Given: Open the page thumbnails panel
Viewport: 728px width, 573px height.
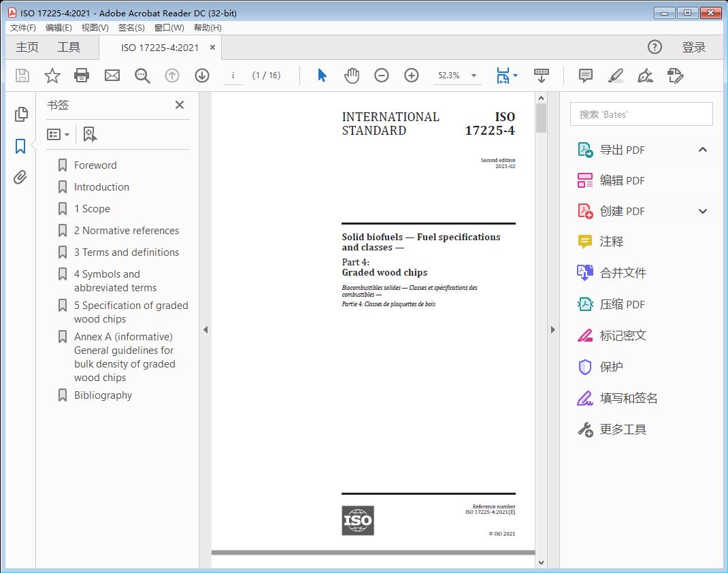Looking at the screenshot, I should 21,114.
